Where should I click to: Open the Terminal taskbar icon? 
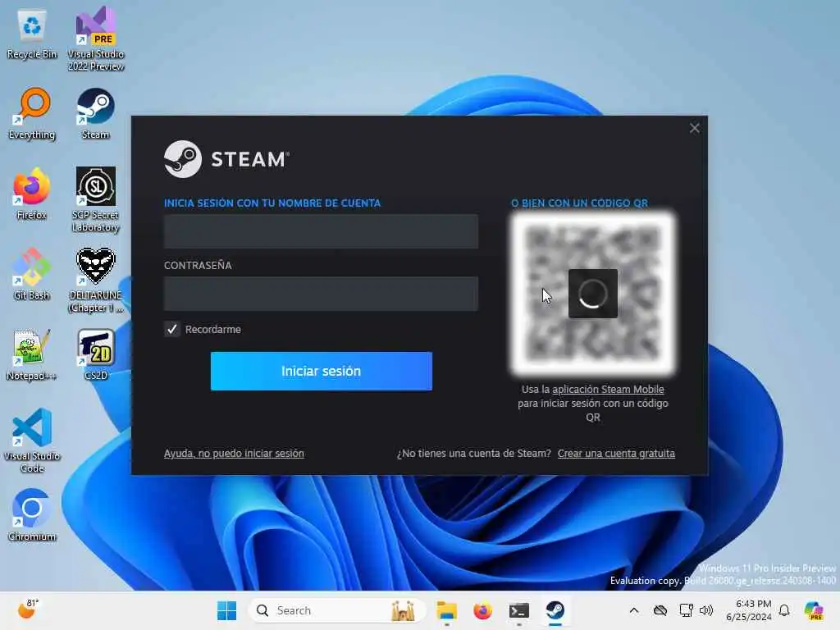point(519,610)
